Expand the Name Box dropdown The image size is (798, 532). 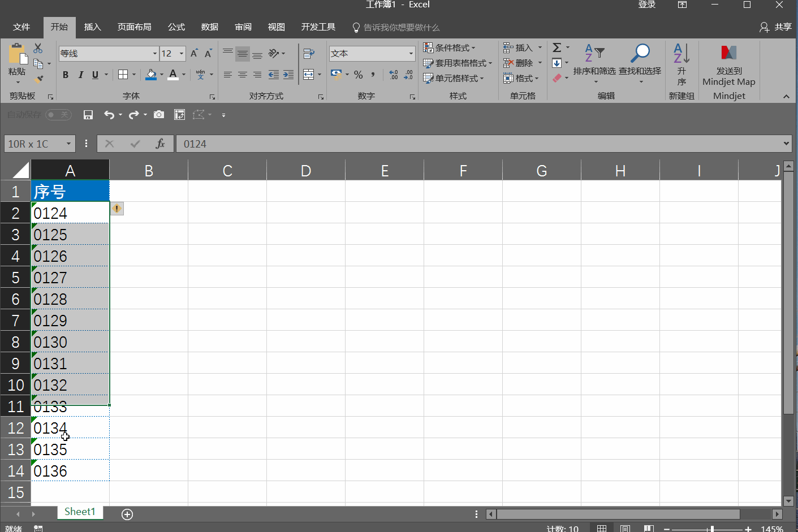68,144
